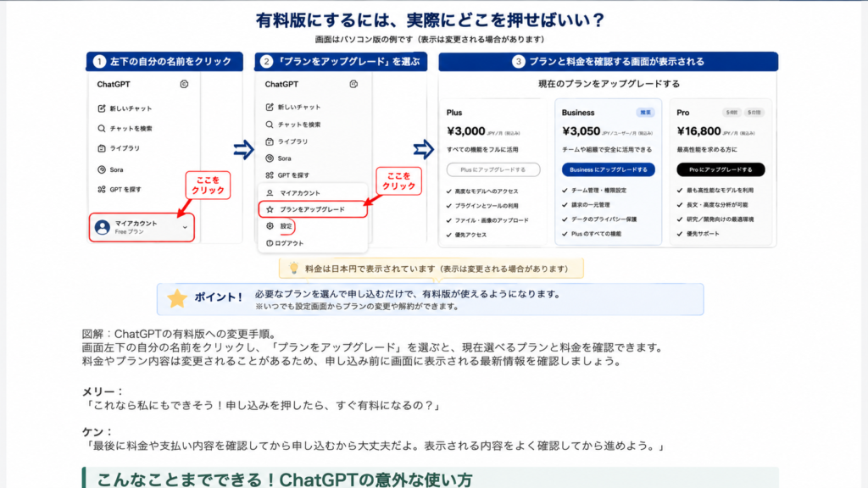The height and width of the screenshot is (488, 868).
Task: Click the マイアカウント Free プラン account button
Action: tap(142, 227)
